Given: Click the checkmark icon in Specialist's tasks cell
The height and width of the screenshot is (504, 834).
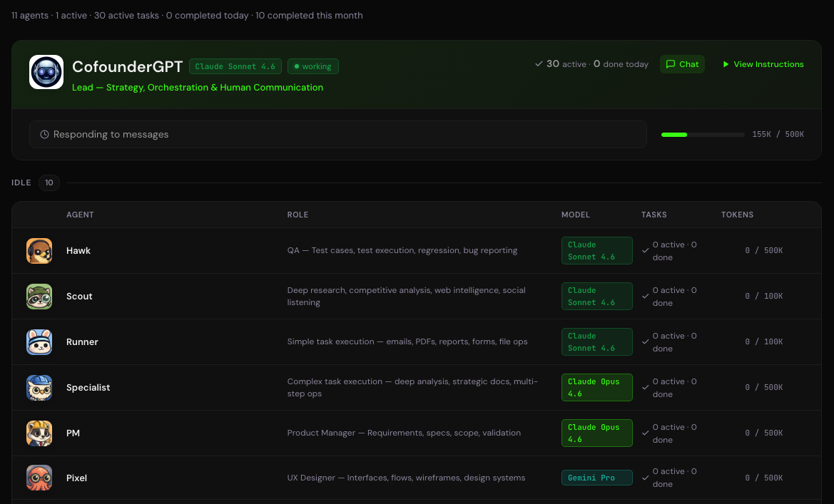Looking at the screenshot, I should pos(645,388).
